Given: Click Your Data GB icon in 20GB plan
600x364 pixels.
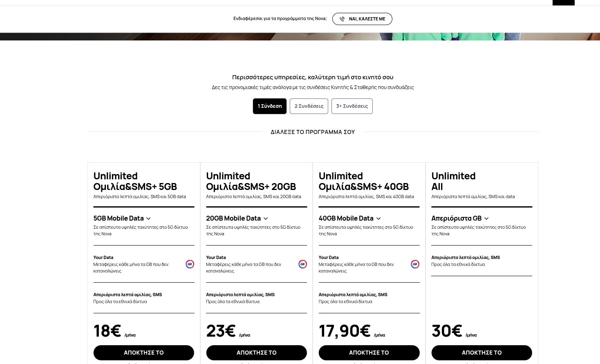Looking at the screenshot, I should click(x=302, y=264).
